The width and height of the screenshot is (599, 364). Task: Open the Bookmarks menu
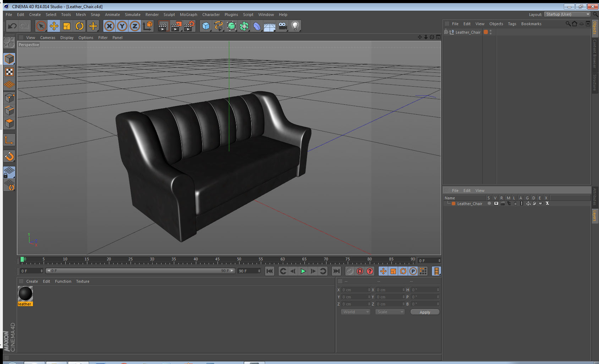[x=531, y=24]
